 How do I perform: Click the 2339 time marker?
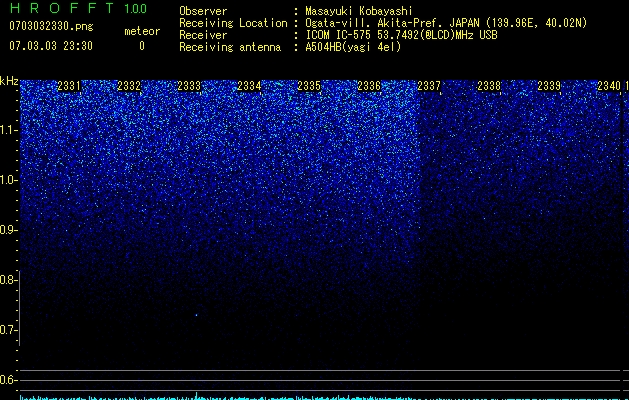pos(549,86)
